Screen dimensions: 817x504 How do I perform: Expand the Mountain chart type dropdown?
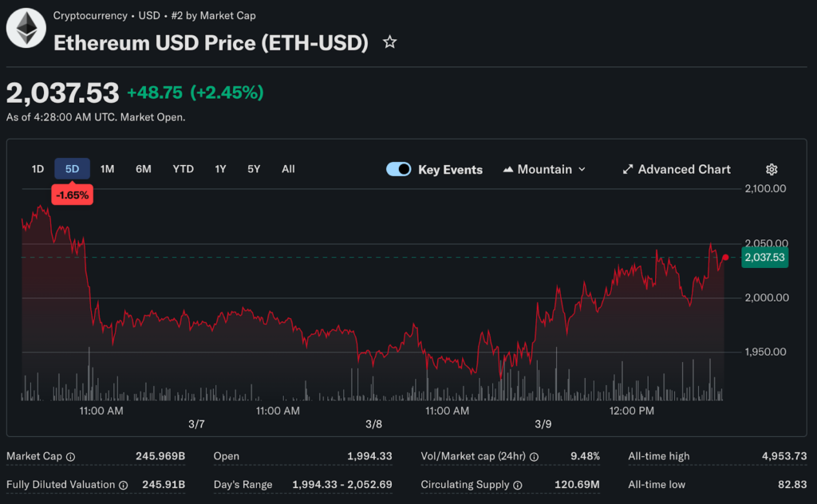tap(544, 169)
